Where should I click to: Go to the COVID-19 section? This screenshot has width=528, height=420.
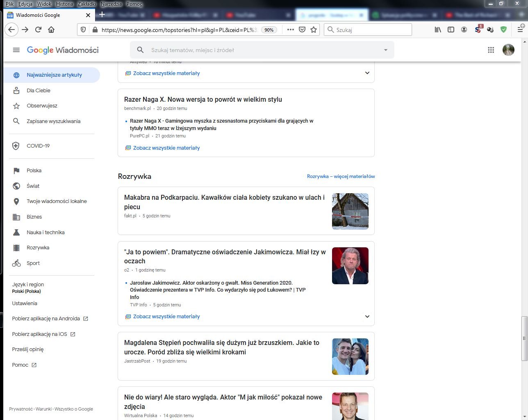pyautogui.click(x=38, y=146)
